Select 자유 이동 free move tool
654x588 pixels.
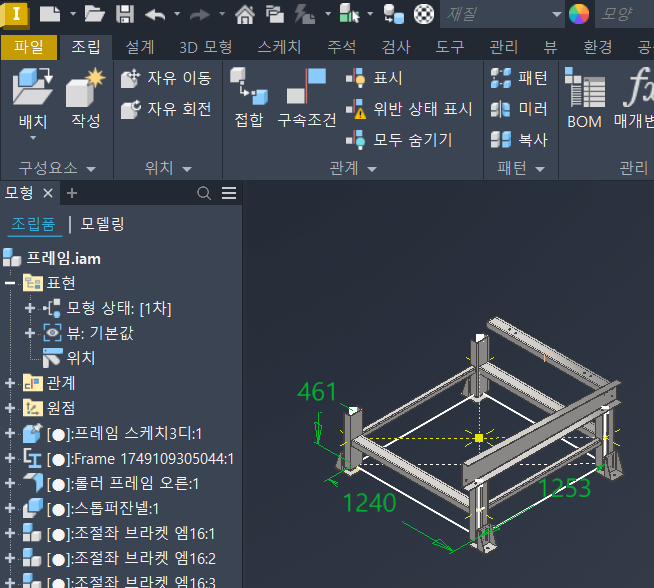166,78
